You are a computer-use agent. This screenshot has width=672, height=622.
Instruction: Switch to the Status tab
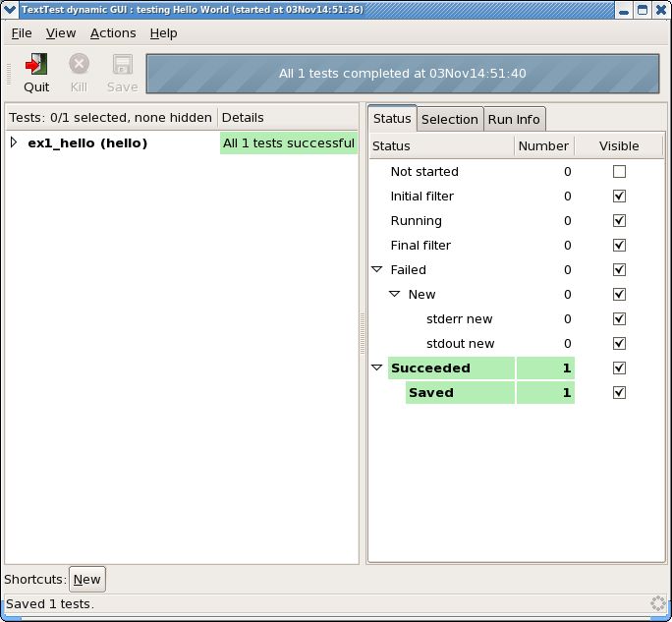coord(392,119)
